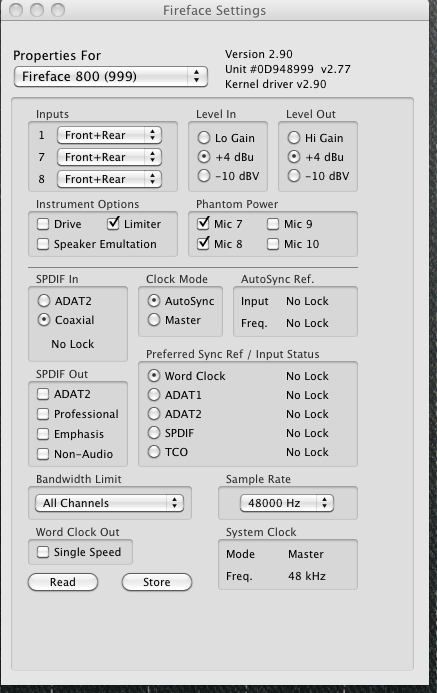Click the Unit #0D948999 v2.77 text
Viewport: 437px width, 693px height.
tap(288, 69)
